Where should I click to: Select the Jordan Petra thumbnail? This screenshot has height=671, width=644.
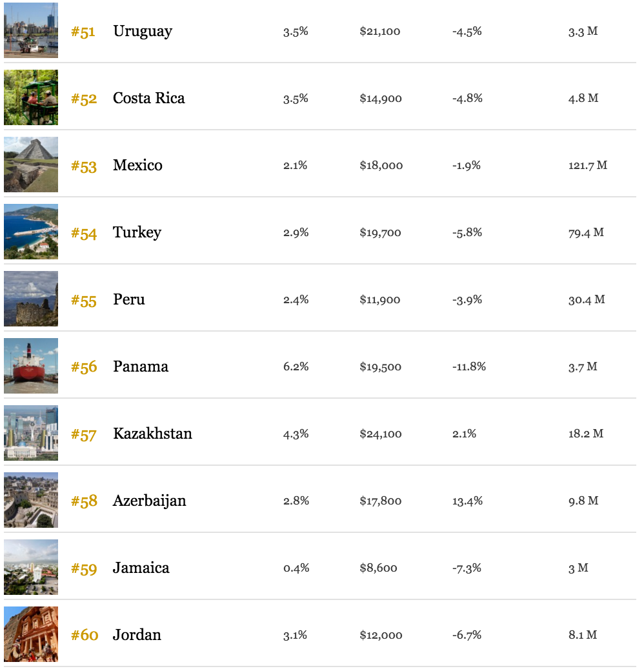coord(31,634)
